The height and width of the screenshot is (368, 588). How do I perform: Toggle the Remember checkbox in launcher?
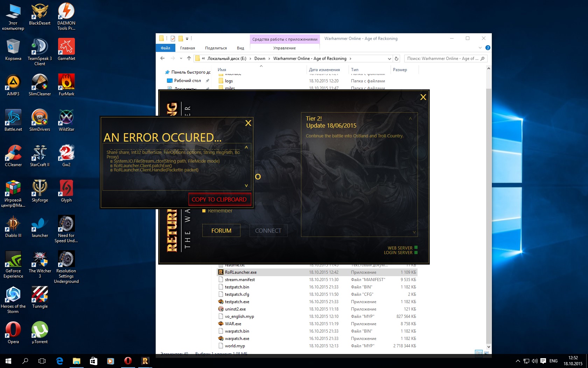(x=204, y=211)
